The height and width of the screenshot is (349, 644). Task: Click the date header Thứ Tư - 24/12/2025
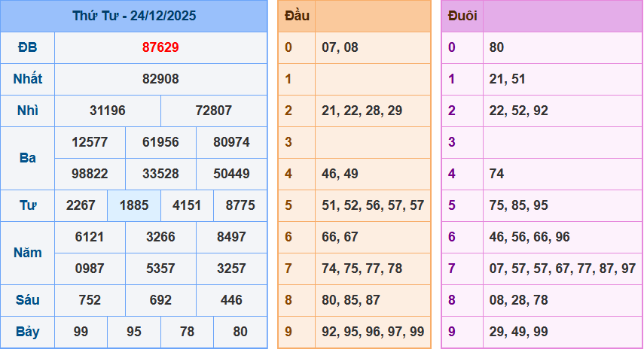(134, 16)
